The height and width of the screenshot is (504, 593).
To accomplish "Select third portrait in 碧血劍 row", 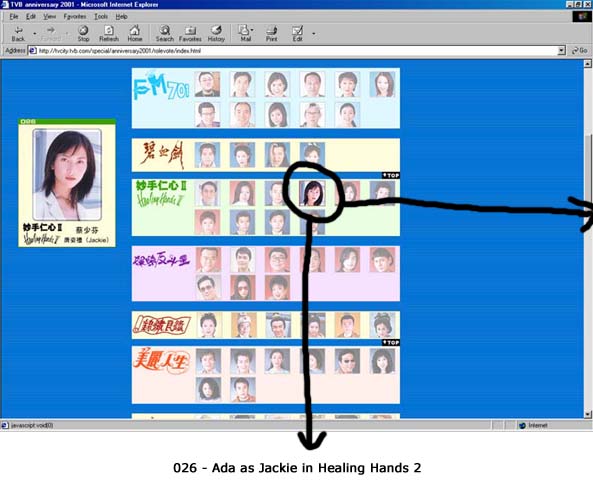I will coord(277,155).
